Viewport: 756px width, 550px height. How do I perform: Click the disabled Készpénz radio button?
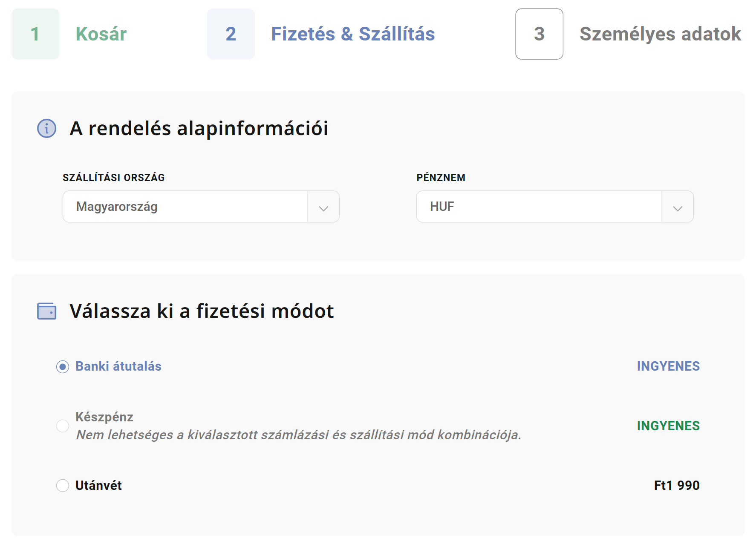(63, 426)
